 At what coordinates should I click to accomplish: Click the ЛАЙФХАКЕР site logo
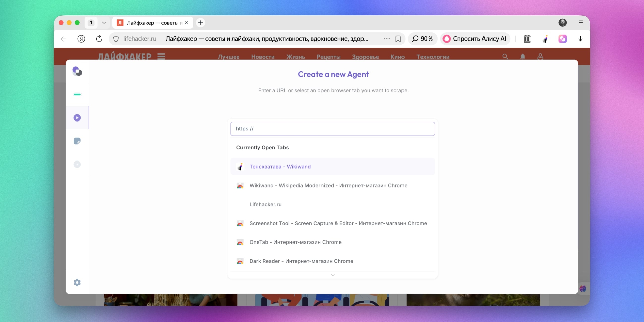(x=125, y=56)
